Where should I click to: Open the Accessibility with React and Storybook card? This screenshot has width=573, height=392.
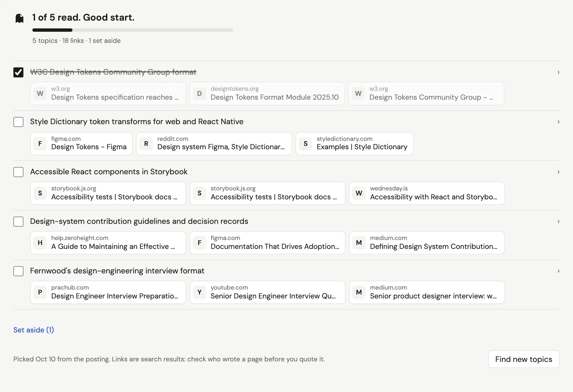(427, 193)
